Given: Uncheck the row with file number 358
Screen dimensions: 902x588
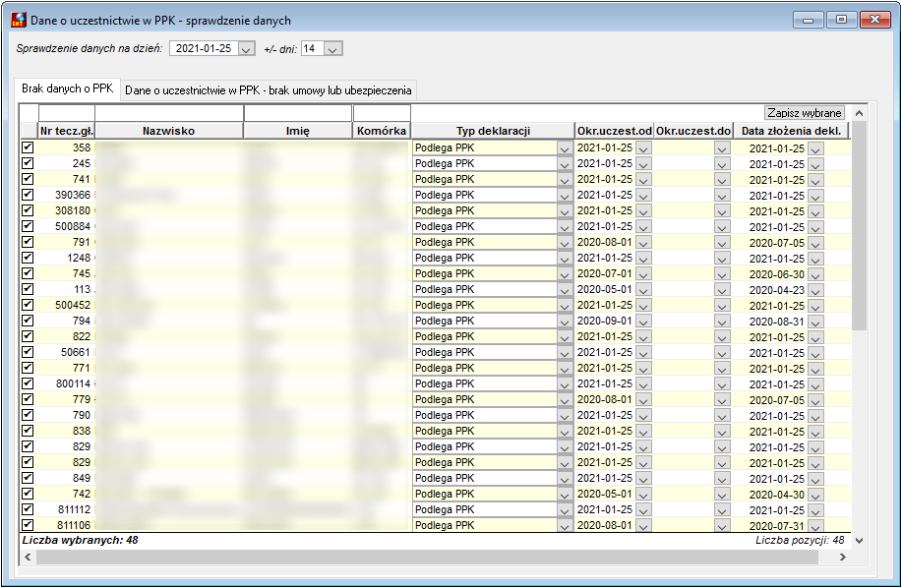Looking at the screenshot, I should click(x=28, y=147).
